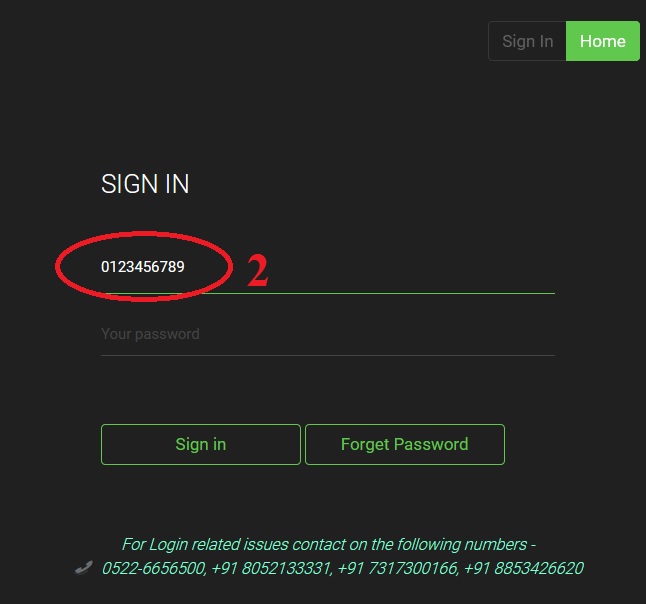Click the red number 2 annotation
The height and width of the screenshot is (604, 646).
point(257,271)
